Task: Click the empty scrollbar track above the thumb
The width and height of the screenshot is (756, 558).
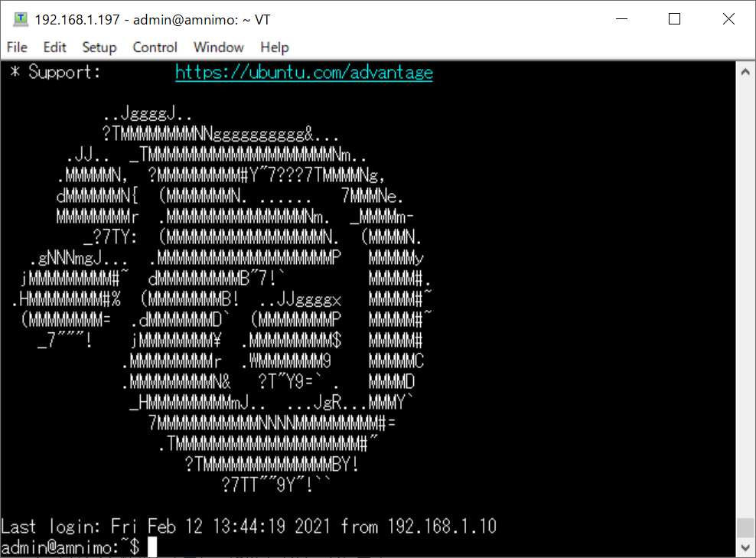Action: click(x=745, y=299)
